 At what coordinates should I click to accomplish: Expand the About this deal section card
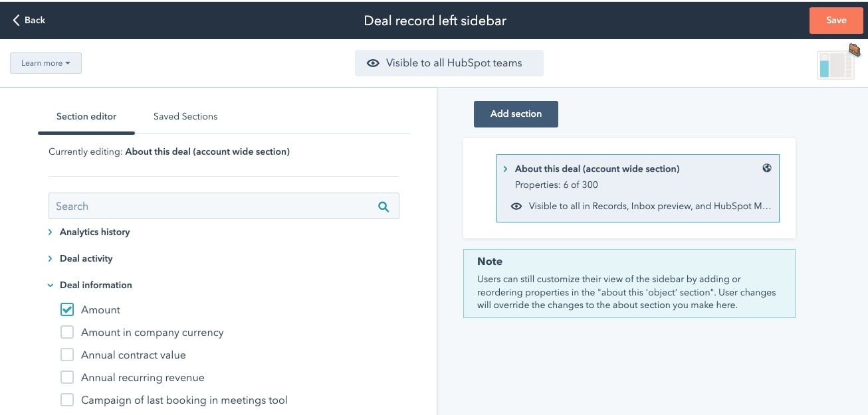click(504, 168)
